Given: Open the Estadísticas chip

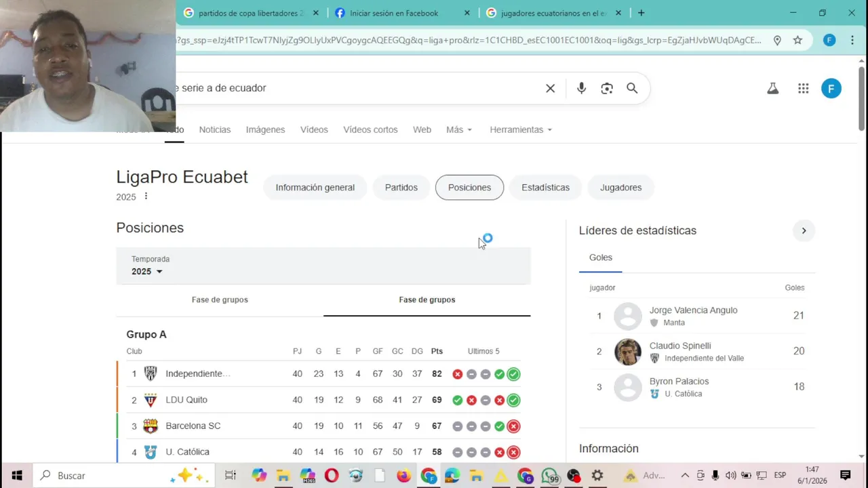Looking at the screenshot, I should tap(546, 188).
